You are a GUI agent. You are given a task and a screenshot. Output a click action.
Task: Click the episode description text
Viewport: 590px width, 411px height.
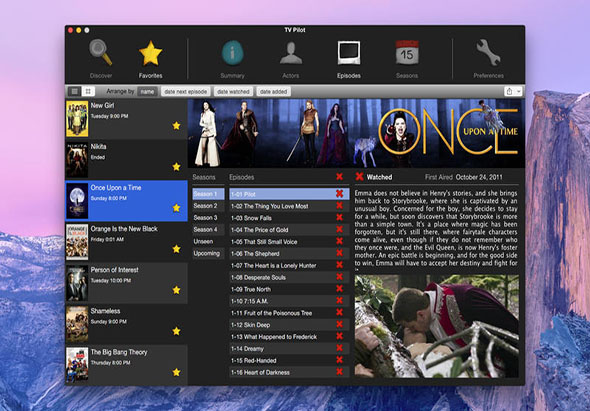[436, 228]
